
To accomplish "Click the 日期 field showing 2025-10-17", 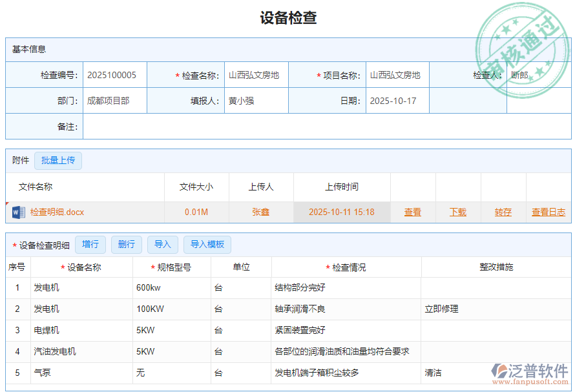I will (x=396, y=101).
